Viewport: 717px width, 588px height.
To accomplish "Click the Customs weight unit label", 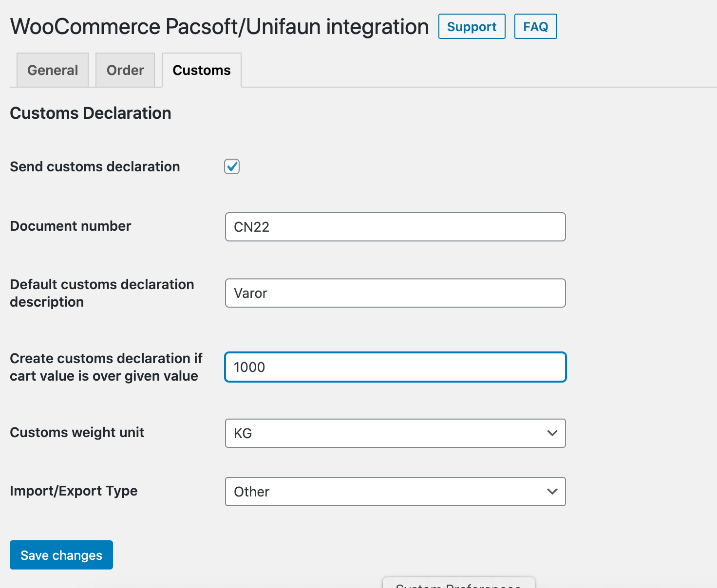I will click(x=77, y=432).
